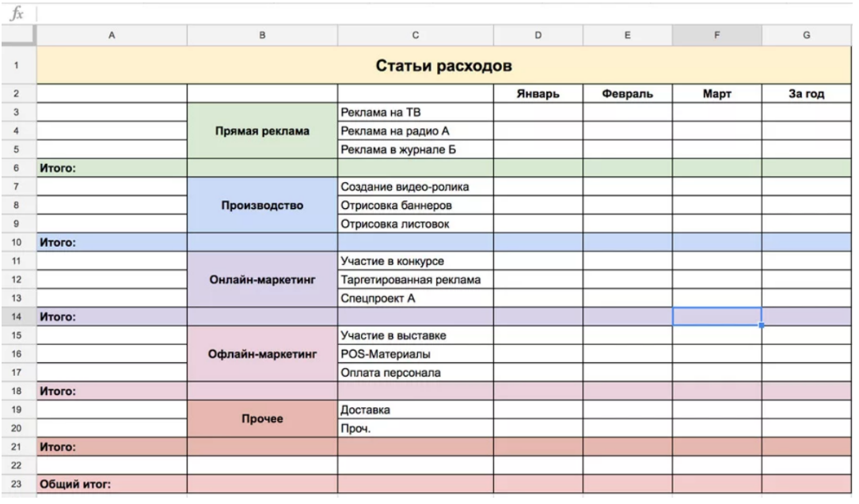859x504 pixels.
Task: Select the 'Отрисовка листовок' cell
Action: coord(416,224)
